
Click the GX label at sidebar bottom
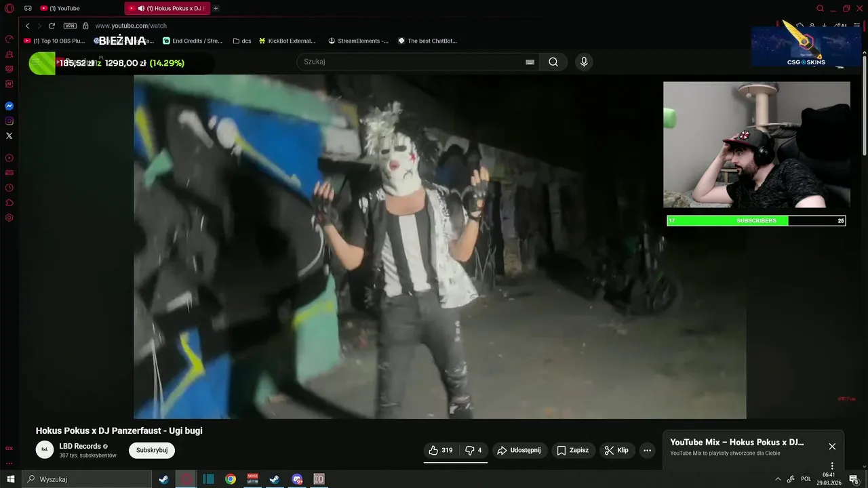click(x=9, y=448)
